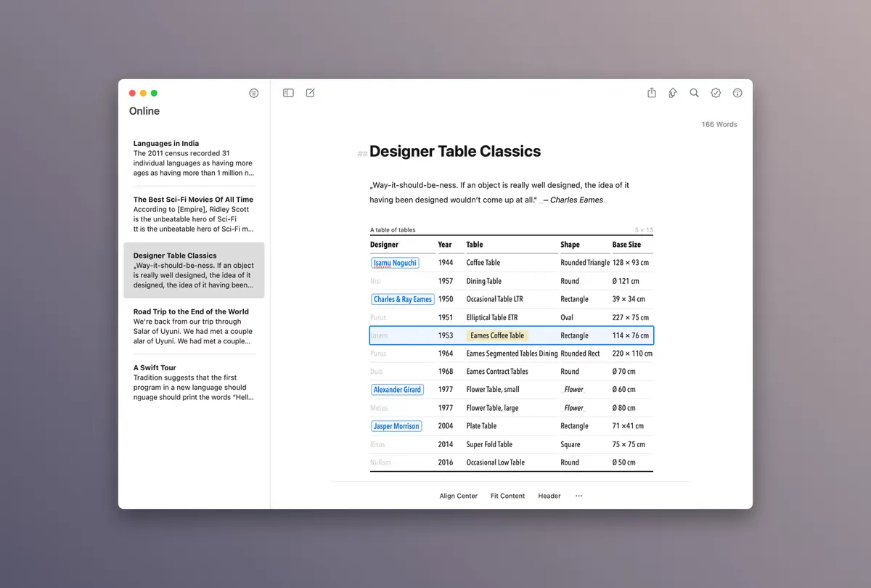The image size is (871, 588).
Task: Open the share sheet icon
Action: click(652, 93)
